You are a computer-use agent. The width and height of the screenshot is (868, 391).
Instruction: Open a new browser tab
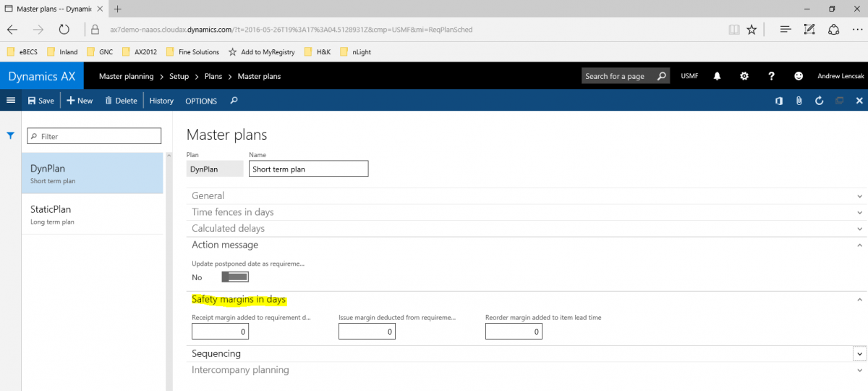(x=117, y=9)
